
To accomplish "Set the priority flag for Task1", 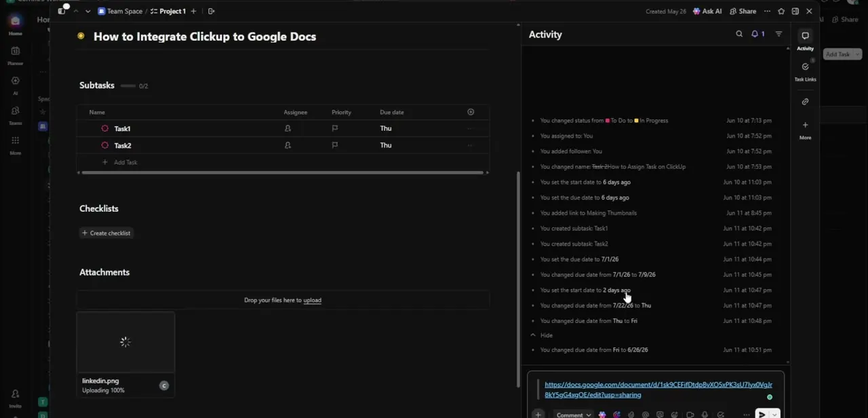I will 334,128.
